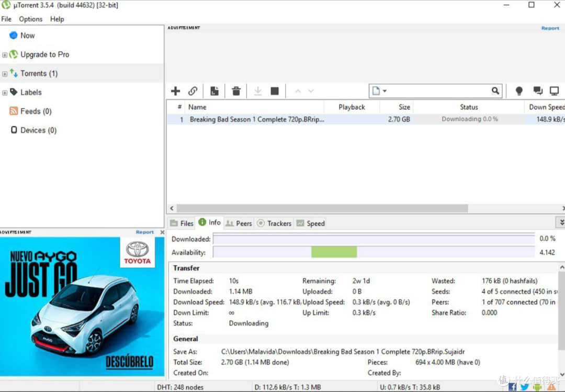
Task: Click the Create New Torrent file icon
Action: pos(214,91)
